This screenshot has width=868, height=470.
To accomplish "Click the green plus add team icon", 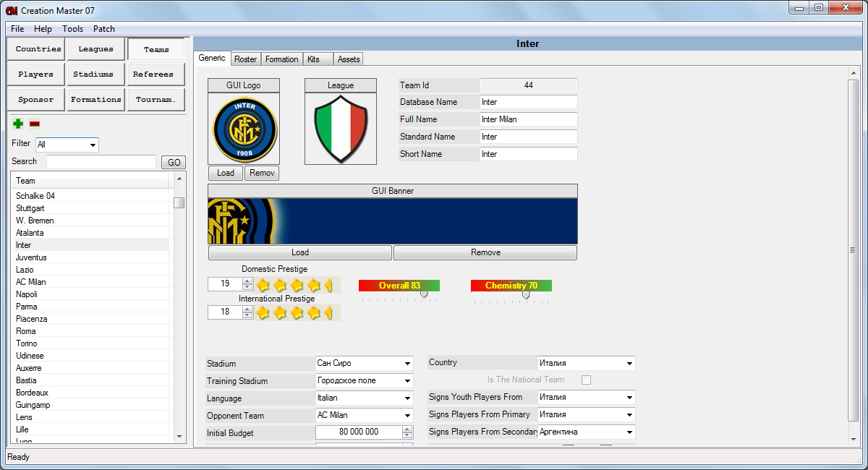I will pyautogui.click(x=18, y=124).
